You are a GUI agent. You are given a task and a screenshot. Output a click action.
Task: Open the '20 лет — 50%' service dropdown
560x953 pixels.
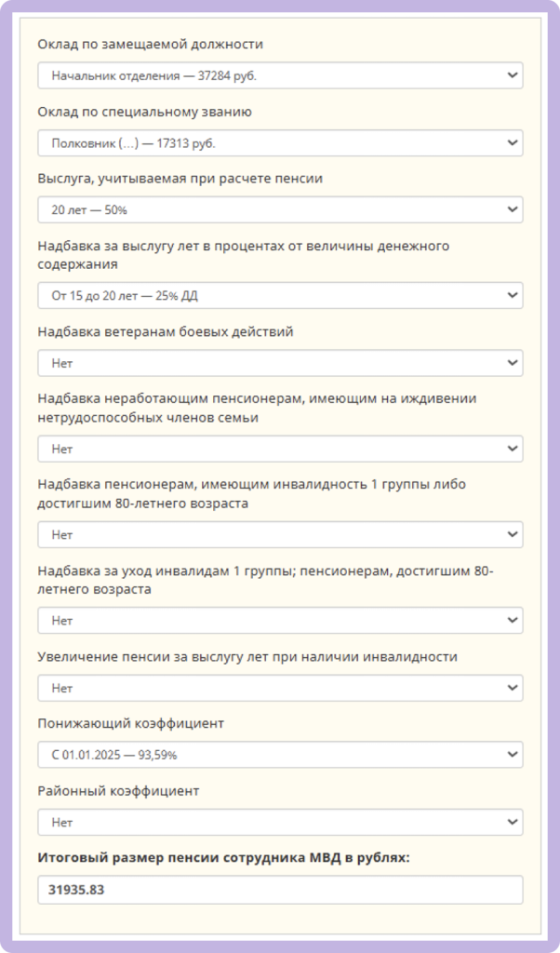(x=279, y=210)
